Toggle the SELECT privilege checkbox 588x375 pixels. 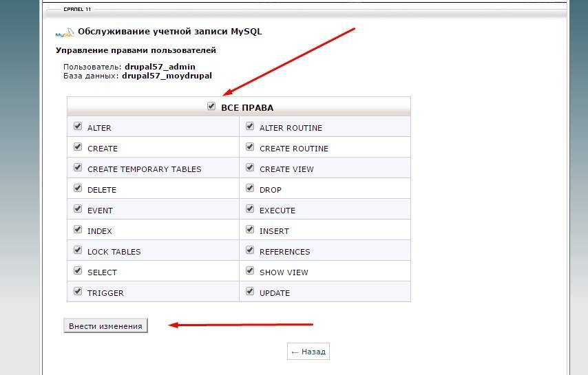click(78, 270)
